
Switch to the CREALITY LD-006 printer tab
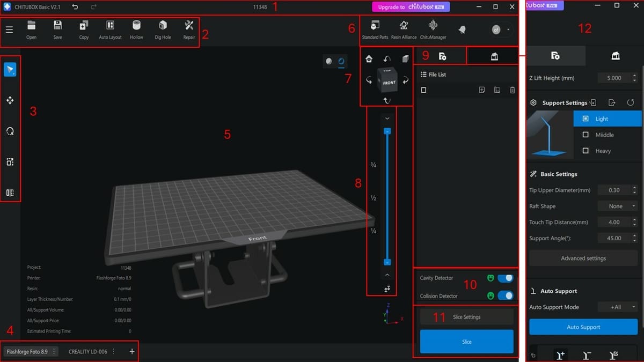[87, 351]
